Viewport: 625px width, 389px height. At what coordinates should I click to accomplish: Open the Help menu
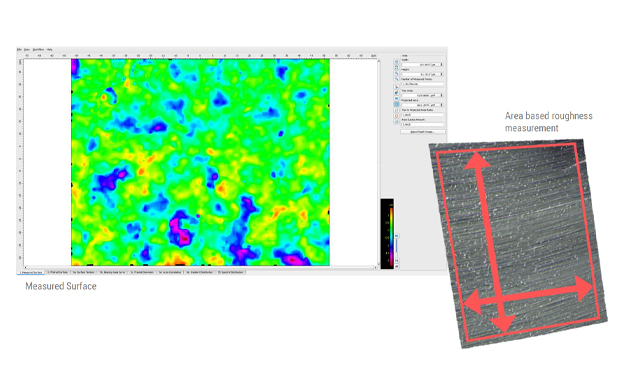(x=49, y=49)
